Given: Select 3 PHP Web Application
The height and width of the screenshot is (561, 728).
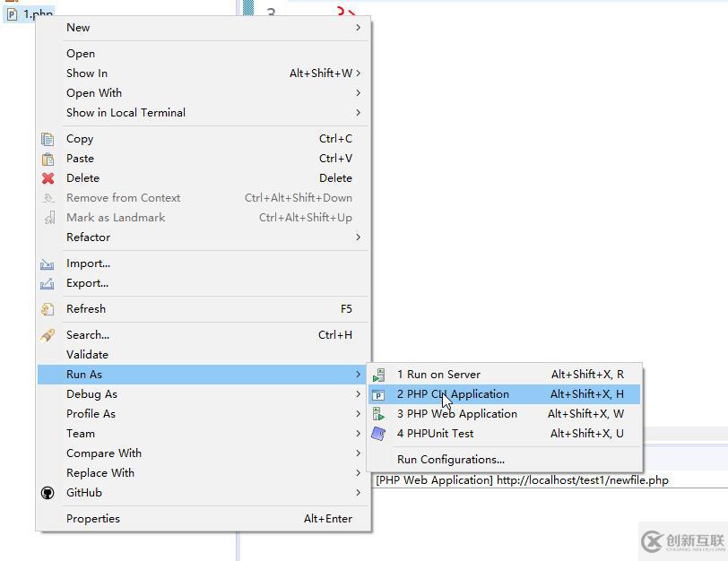Looking at the screenshot, I should click(x=505, y=414).
